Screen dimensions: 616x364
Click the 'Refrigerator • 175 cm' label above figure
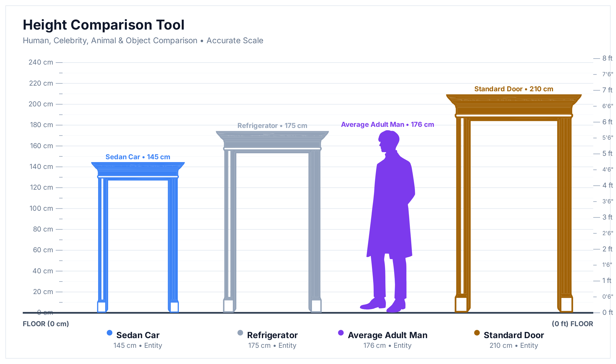(272, 126)
